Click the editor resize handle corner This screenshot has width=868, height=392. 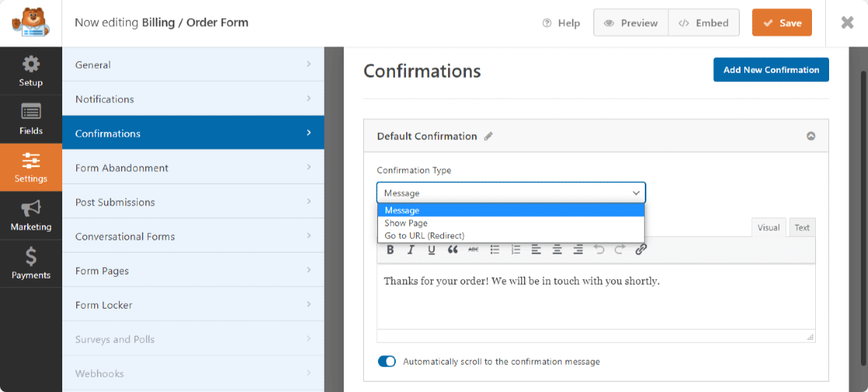[x=810, y=337]
